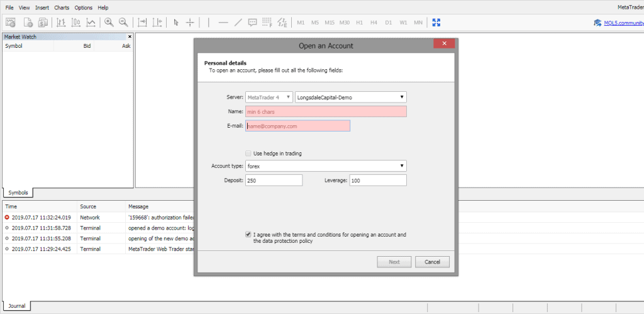Click the Time column header in Journal
This screenshot has width=644, height=314.
40,207
